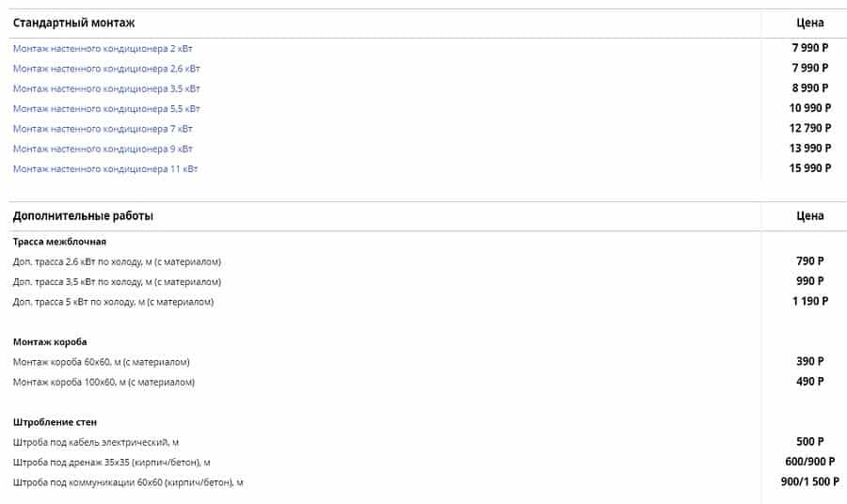
Task: Click the 'Штроба под кабель электрический' row text
Action: [96, 442]
